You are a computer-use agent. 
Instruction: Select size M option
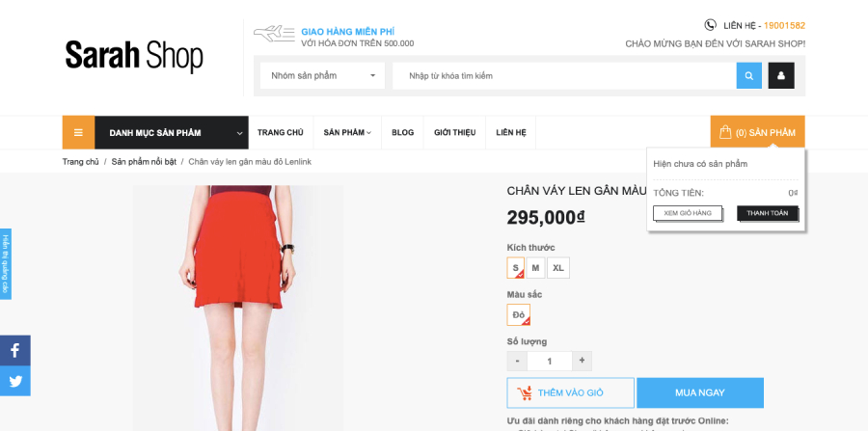click(x=535, y=268)
